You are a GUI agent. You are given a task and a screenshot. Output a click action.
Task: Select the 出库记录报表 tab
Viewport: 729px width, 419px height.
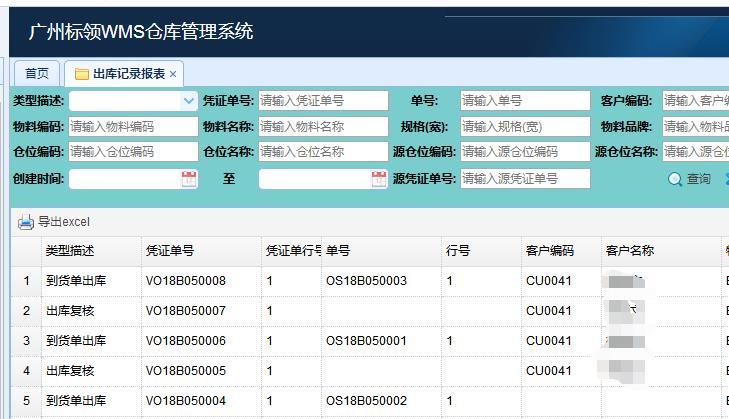pyautogui.click(x=128, y=74)
